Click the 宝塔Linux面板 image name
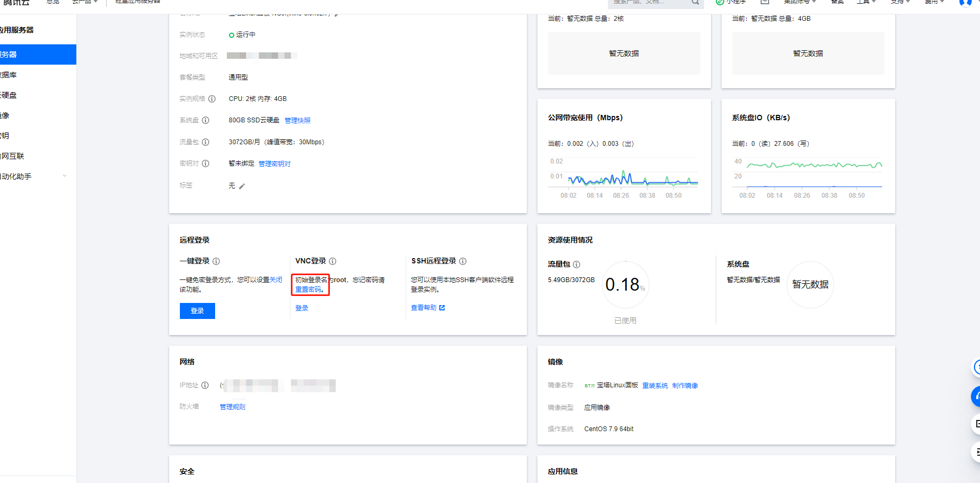 pyautogui.click(x=618, y=385)
